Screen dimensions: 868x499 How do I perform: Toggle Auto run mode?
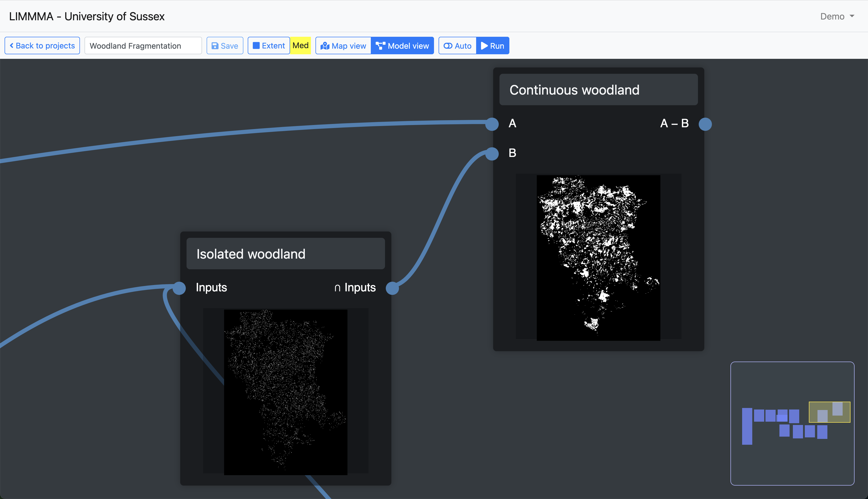457,46
